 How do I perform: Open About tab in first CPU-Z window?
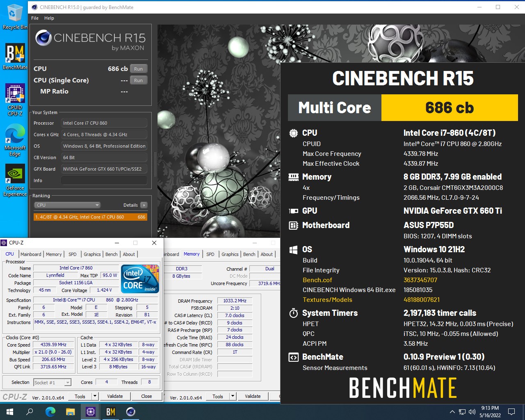(129, 254)
